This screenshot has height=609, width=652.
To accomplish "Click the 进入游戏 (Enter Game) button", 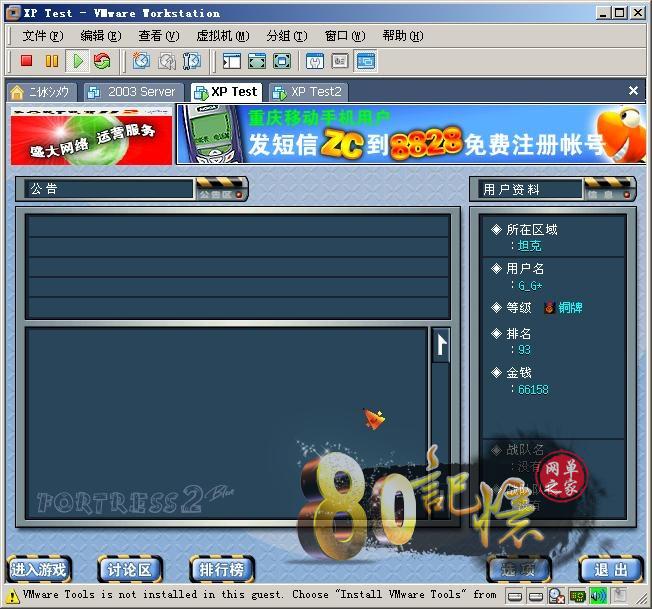I will [39, 570].
